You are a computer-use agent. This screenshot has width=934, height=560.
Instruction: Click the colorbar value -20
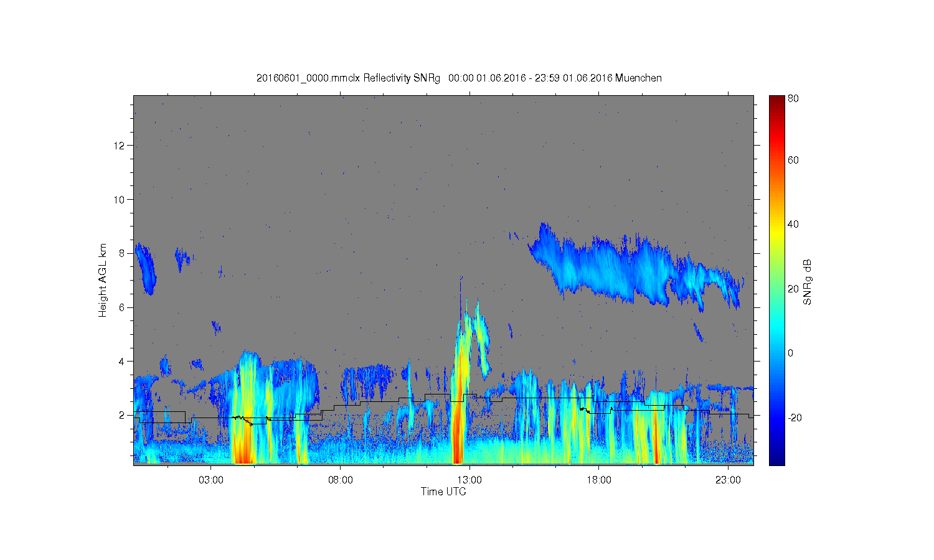point(794,418)
